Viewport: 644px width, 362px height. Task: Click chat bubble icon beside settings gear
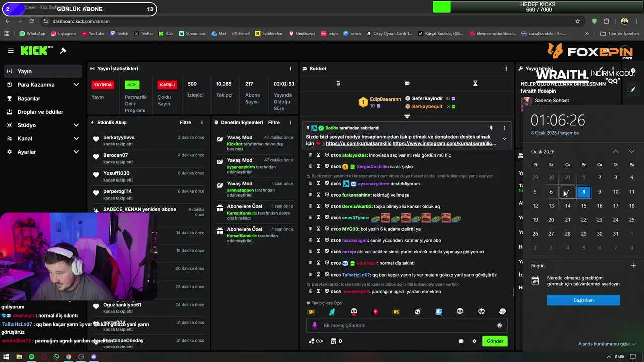click(x=461, y=341)
